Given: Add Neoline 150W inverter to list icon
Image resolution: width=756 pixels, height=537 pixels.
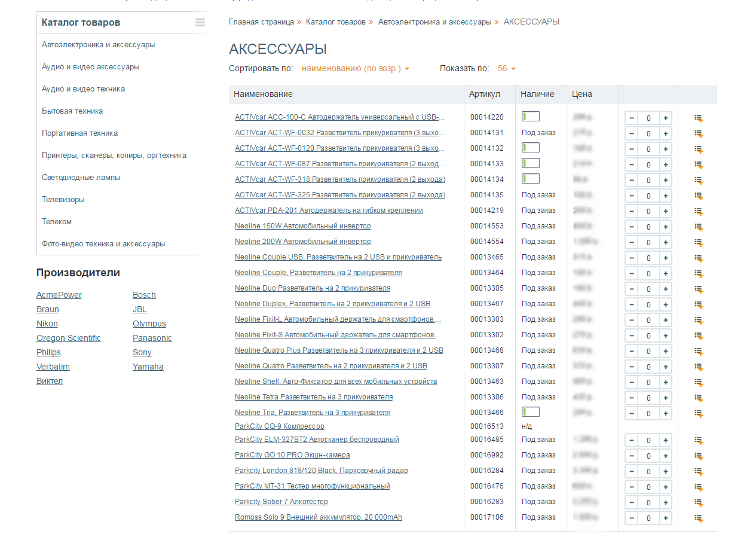Looking at the screenshot, I should click(x=699, y=227).
